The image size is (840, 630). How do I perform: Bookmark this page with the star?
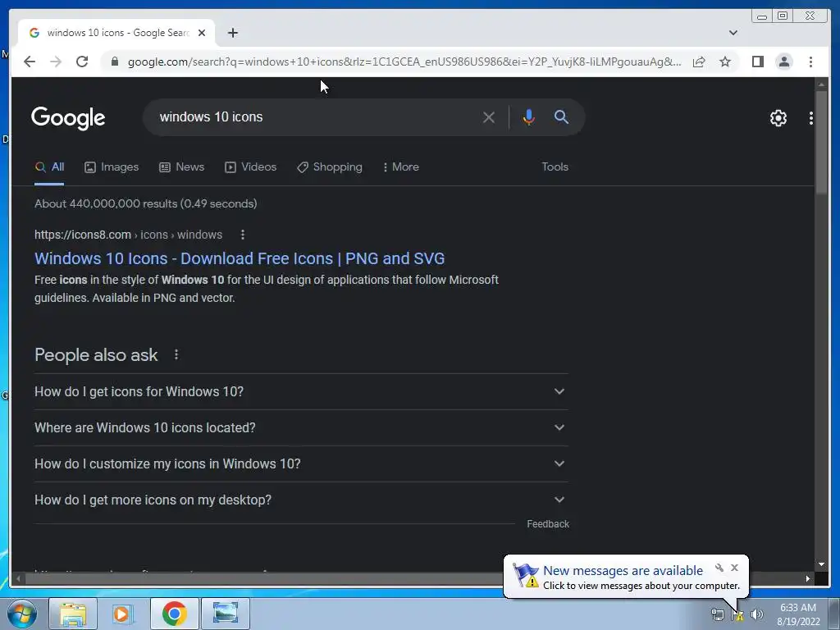[725, 62]
